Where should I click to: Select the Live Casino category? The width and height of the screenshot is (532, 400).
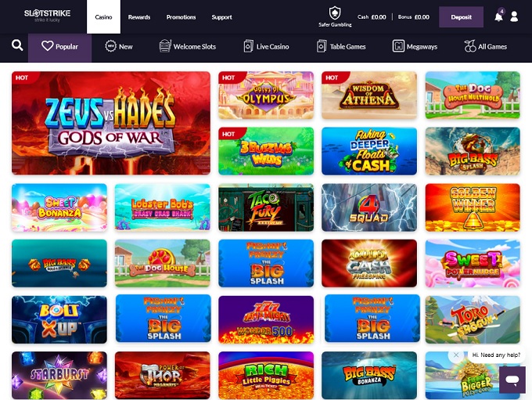coord(266,47)
